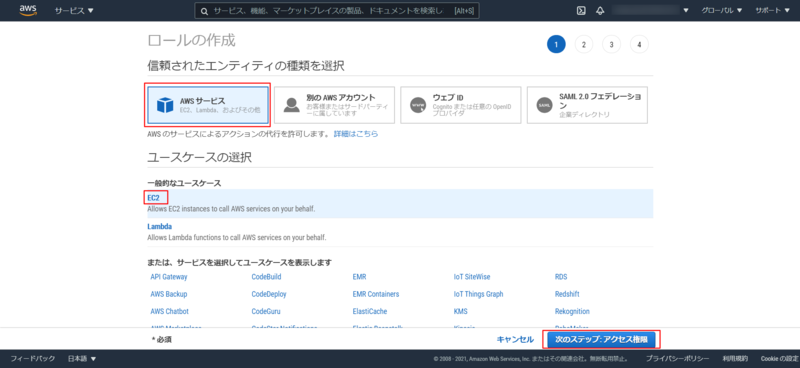Screen dimensions: 800x368
Task: Select CodeDeploy service
Action: tap(269, 294)
